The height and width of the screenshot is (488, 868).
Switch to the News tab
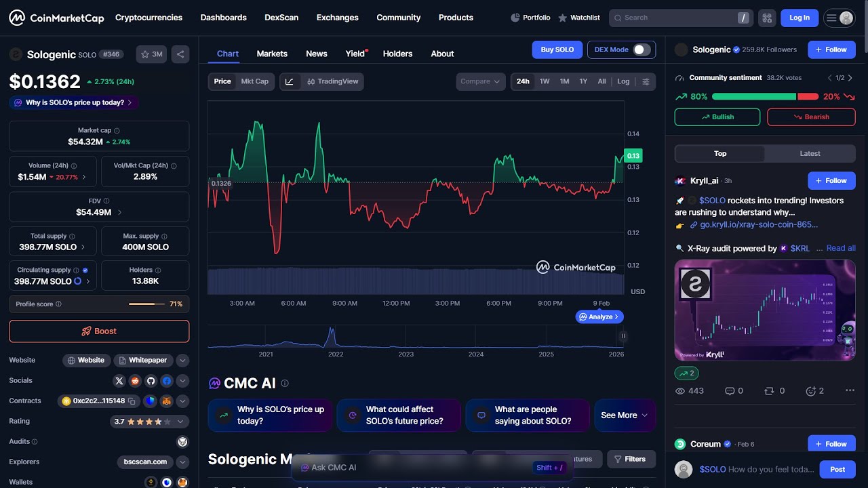(x=317, y=54)
